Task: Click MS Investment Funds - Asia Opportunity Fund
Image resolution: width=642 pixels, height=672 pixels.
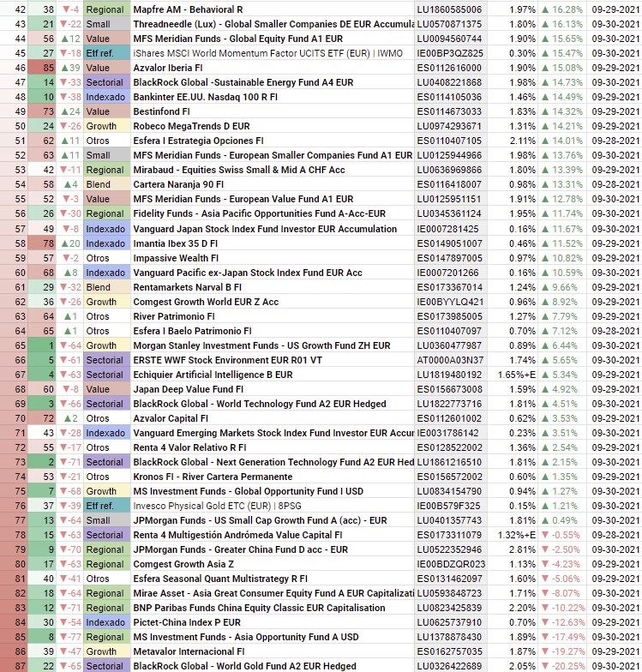Action: pyautogui.click(x=273, y=637)
